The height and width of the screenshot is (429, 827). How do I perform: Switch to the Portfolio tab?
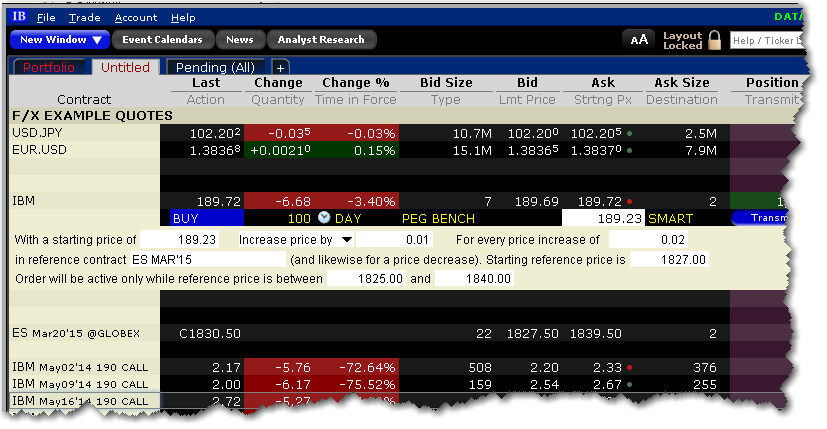[48, 67]
